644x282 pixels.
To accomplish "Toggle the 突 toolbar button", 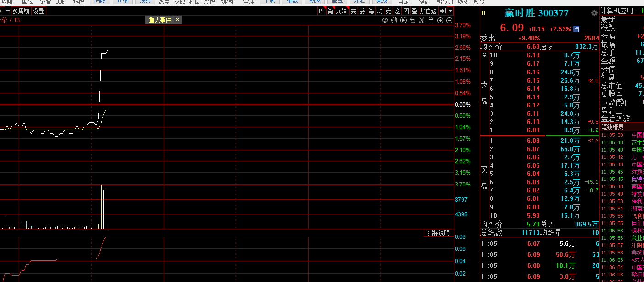I will (x=353, y=11).
